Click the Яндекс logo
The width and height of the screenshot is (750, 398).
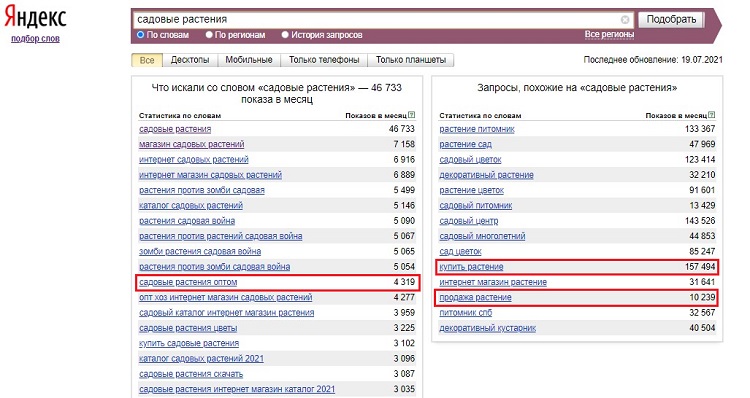35,18
